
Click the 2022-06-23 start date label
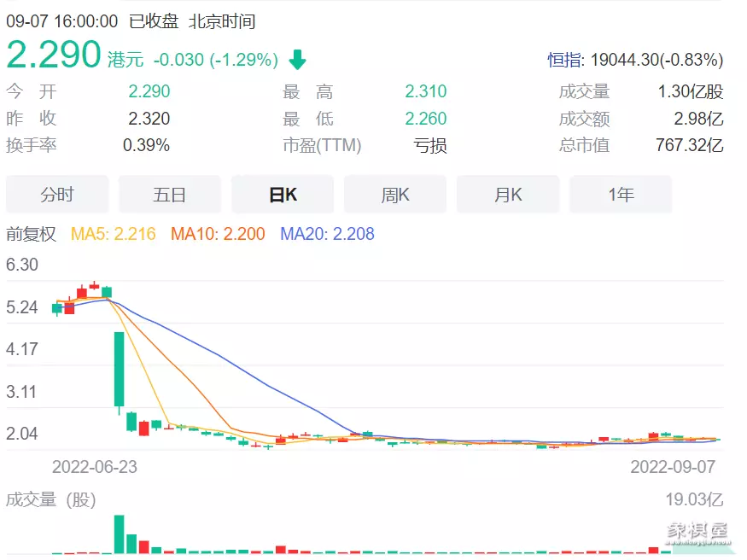point(95,467)
